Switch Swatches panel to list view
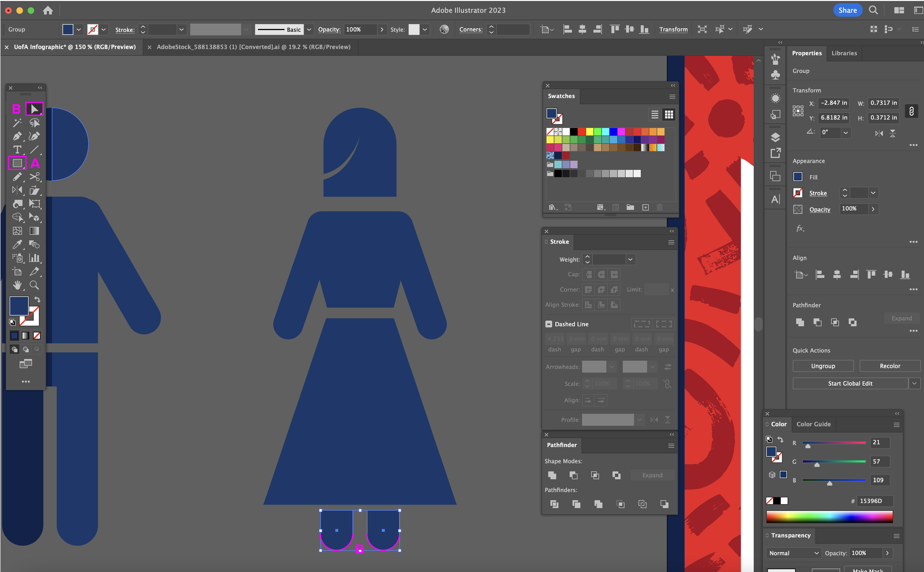The height and width of the screenshot is (572, 924). pos(654,114)
